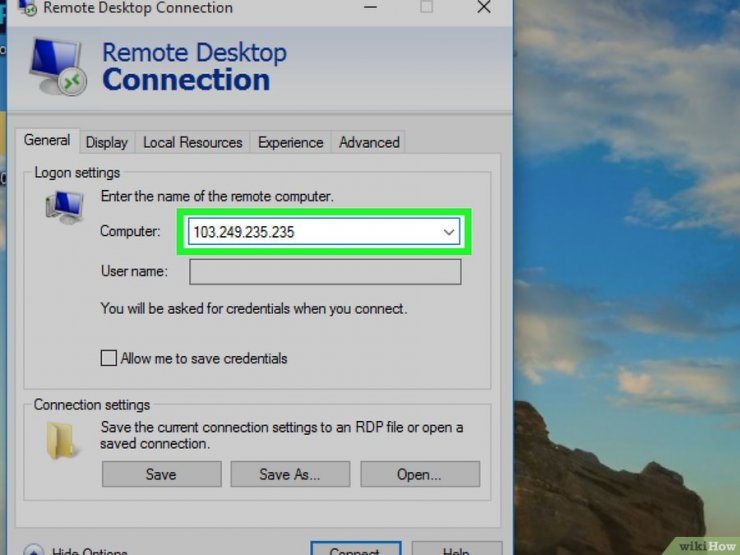Click the computer icon in Logon settings
740x555 pixels.
pyautogui.click(x=64, y=207)
